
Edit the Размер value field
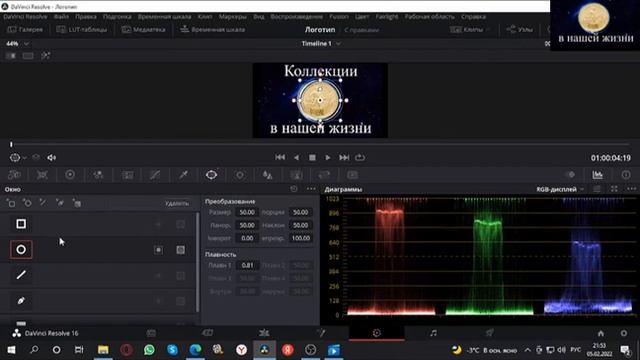coord(247,212)
